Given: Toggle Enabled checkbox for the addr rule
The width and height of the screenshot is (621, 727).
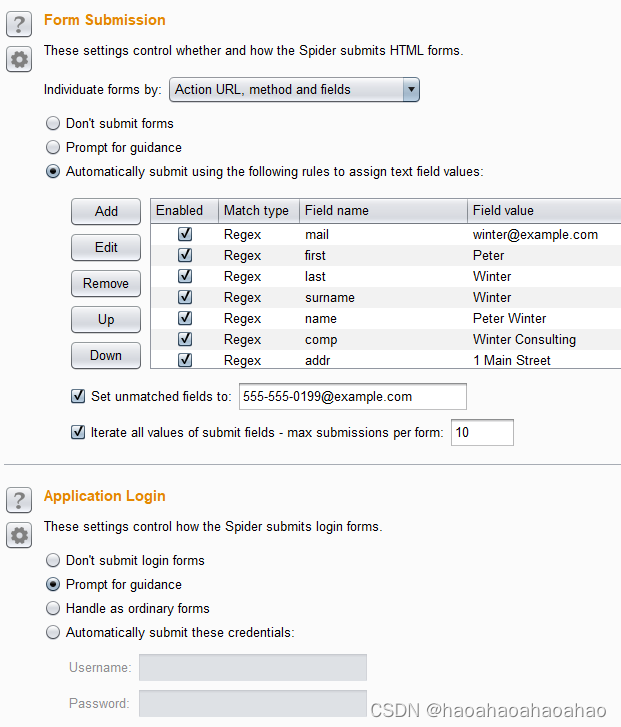Looking at the screenshot, I should coord(185,360).
